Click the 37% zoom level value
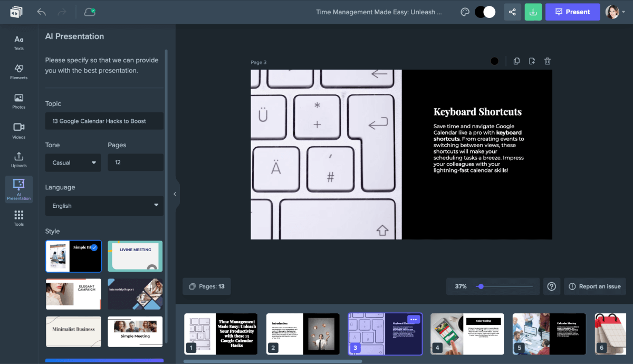Image resolution: width=633 pixels, height=364 pixels. click(x=461, y=286)
